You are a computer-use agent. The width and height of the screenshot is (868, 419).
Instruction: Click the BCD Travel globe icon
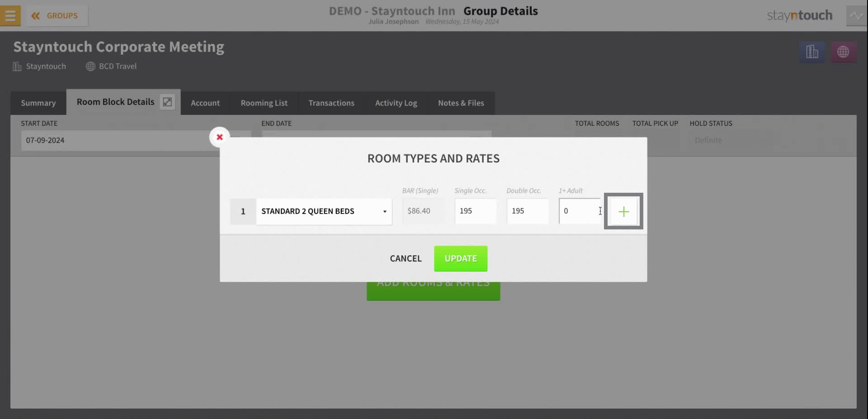[x=90, y=67]
